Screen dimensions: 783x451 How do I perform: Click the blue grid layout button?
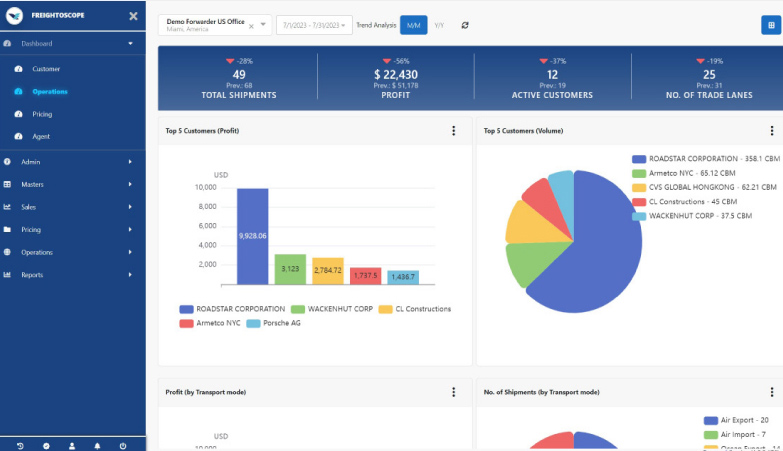coord(771,25)
